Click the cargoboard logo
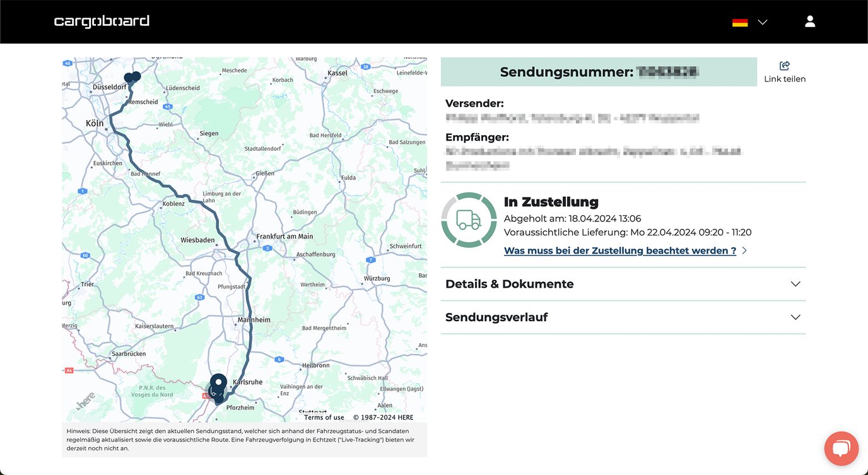The width and height of the screenshot is (868, 475). (x=102, y=20)
